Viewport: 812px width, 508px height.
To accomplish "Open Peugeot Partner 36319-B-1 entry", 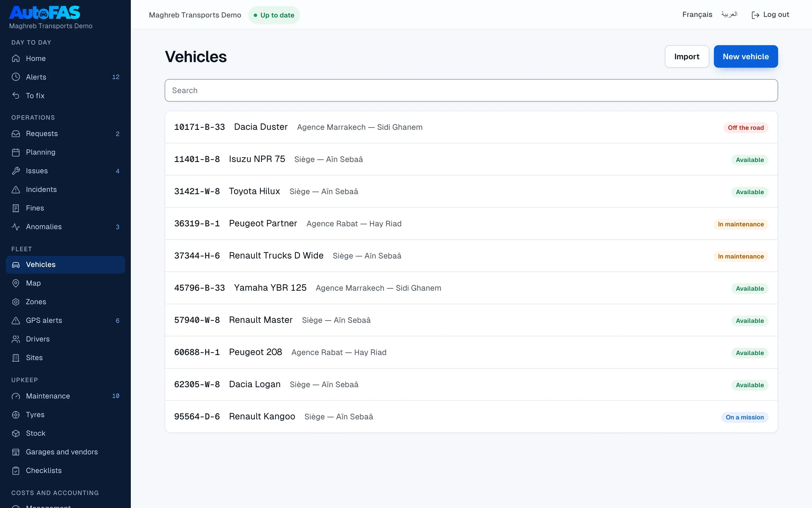I will pos(471,224).
